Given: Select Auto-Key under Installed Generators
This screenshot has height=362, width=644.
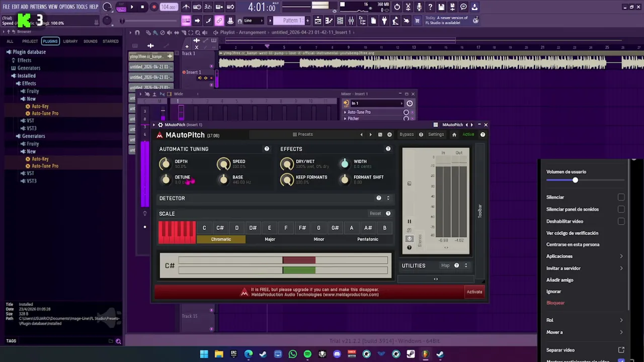Looking at the screenshot, I should pyautogui.click(x=40, y=159).
